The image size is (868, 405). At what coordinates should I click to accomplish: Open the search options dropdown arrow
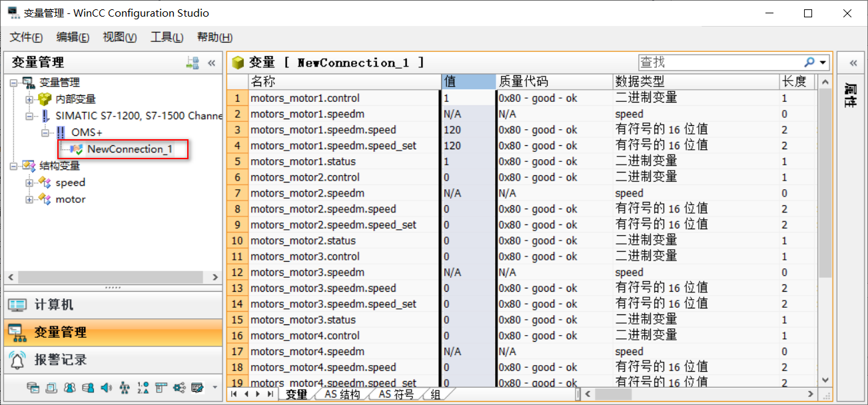[x=823, y=63]
